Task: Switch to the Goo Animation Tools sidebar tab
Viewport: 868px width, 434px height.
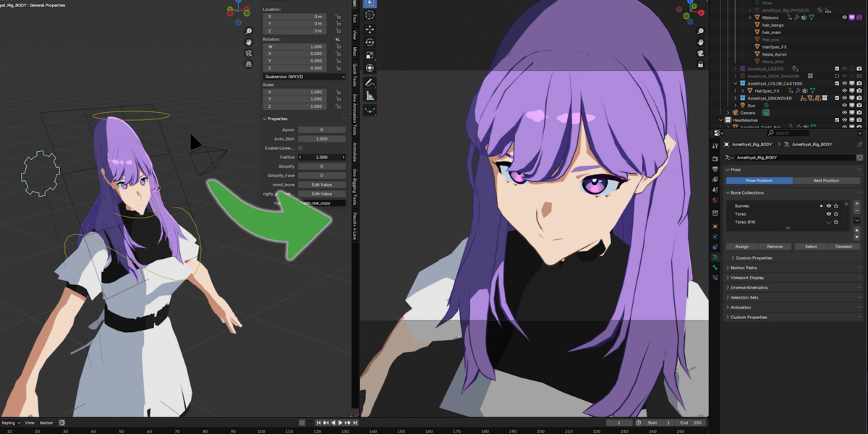Action: click(354, 114)
